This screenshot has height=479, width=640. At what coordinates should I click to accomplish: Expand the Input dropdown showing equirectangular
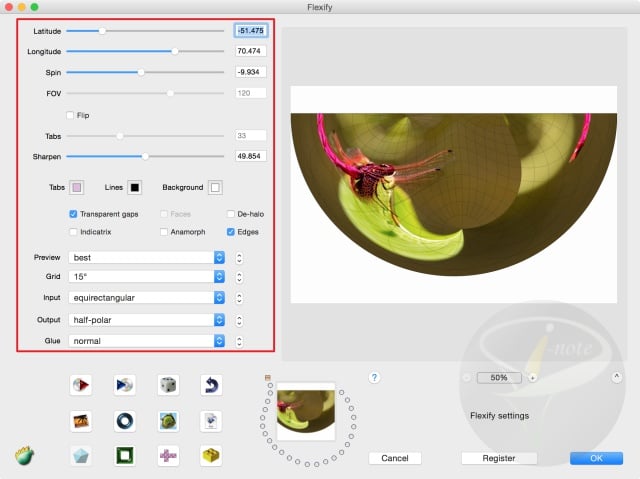coord(147,297)
